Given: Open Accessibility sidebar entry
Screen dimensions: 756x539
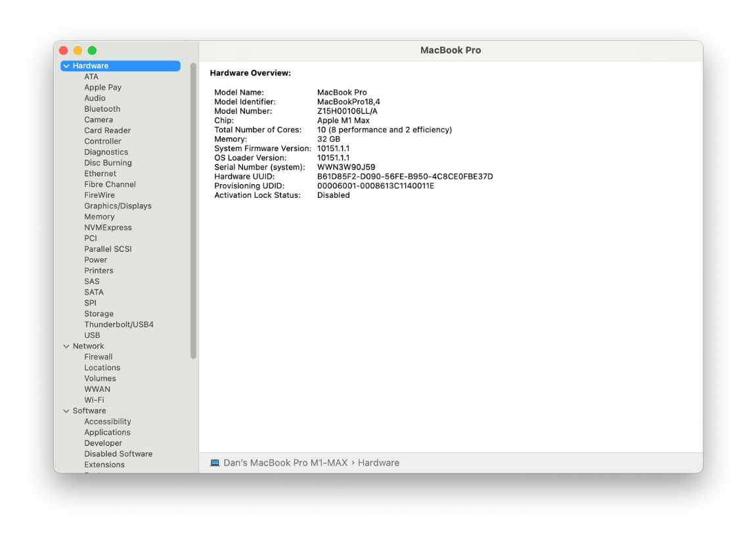Looking at the screenshot, I should 108,422.
